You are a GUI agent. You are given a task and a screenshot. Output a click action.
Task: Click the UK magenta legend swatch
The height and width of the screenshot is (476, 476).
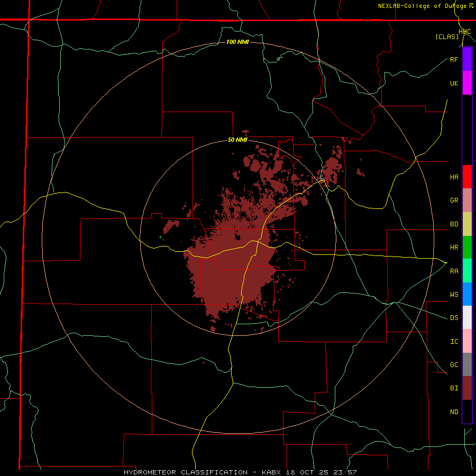click(x=467, y=83)
